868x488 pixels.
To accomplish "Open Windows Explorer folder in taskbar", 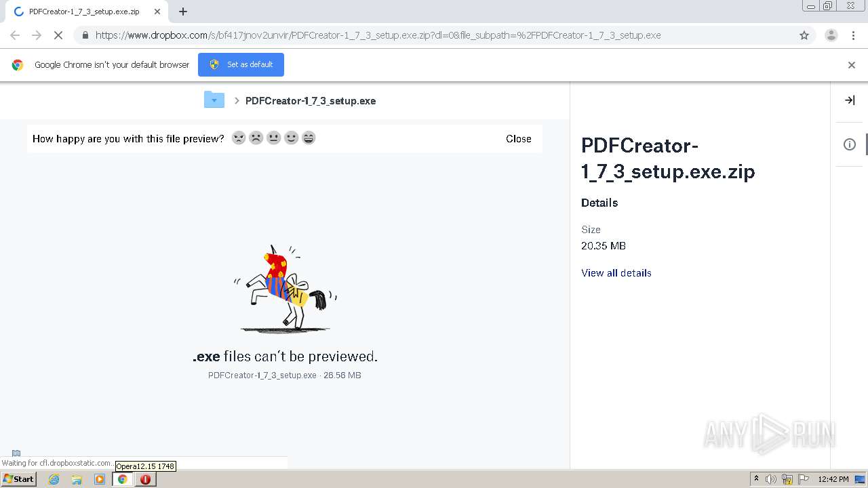I will (77, 479).
